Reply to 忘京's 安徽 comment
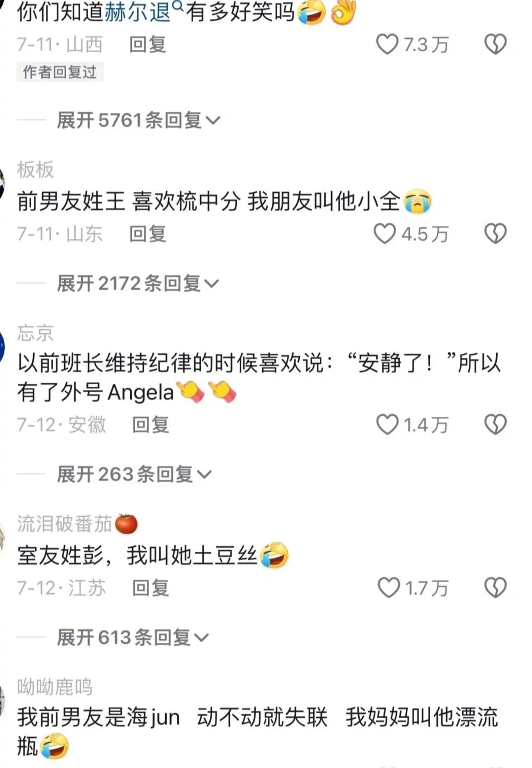The height and width of the screenshot is (768, 532). (151, 424)
